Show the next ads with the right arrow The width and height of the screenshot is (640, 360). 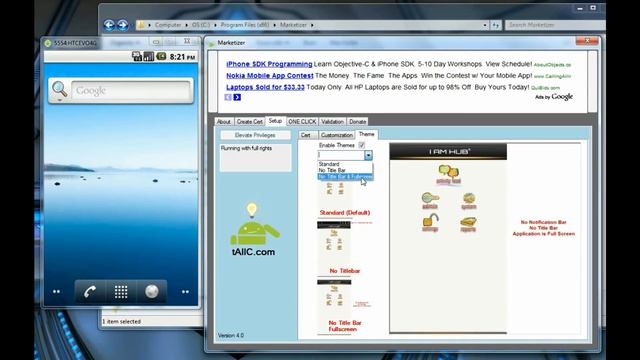click(x=237, y=97)
